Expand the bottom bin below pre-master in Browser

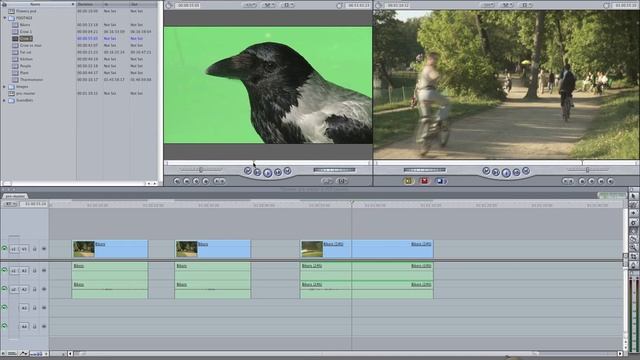pyautogui.click(x=5, y=100)
